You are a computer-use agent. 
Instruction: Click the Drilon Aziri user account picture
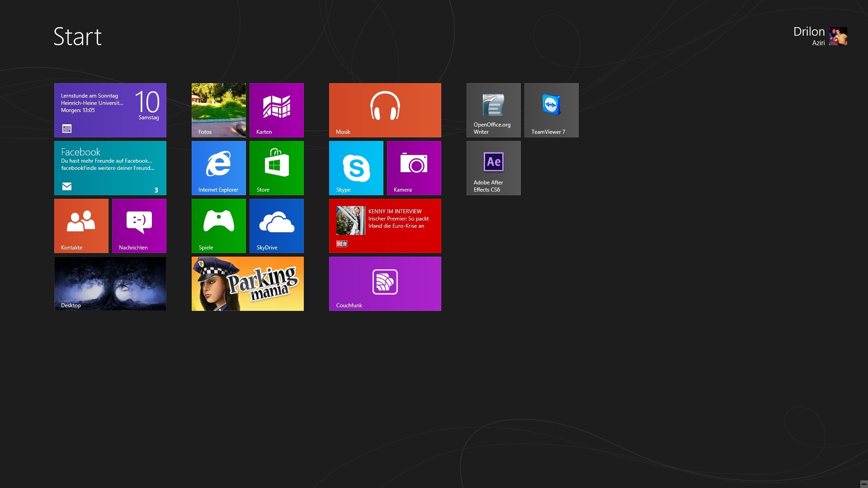click(838, 36)
